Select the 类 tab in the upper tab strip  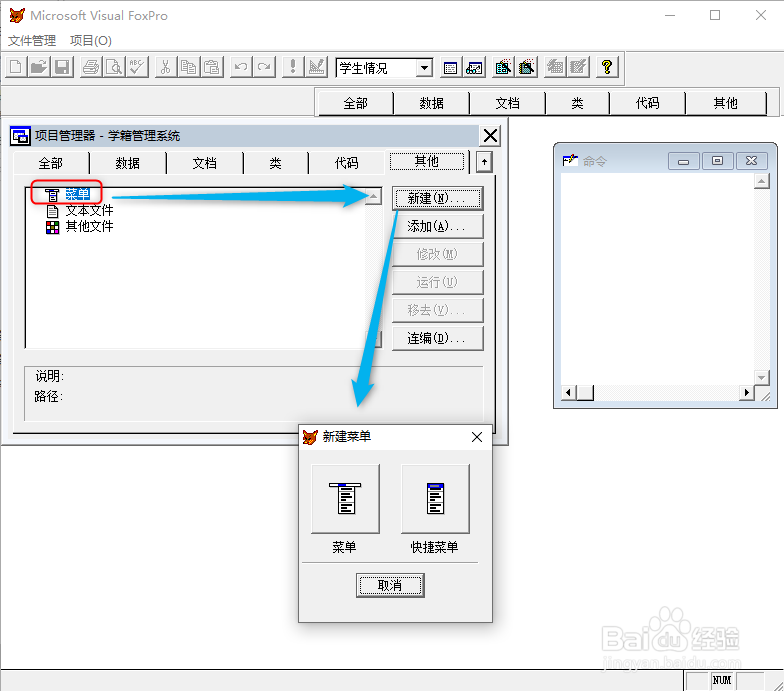pyautogui.click(x=578, y=103)
